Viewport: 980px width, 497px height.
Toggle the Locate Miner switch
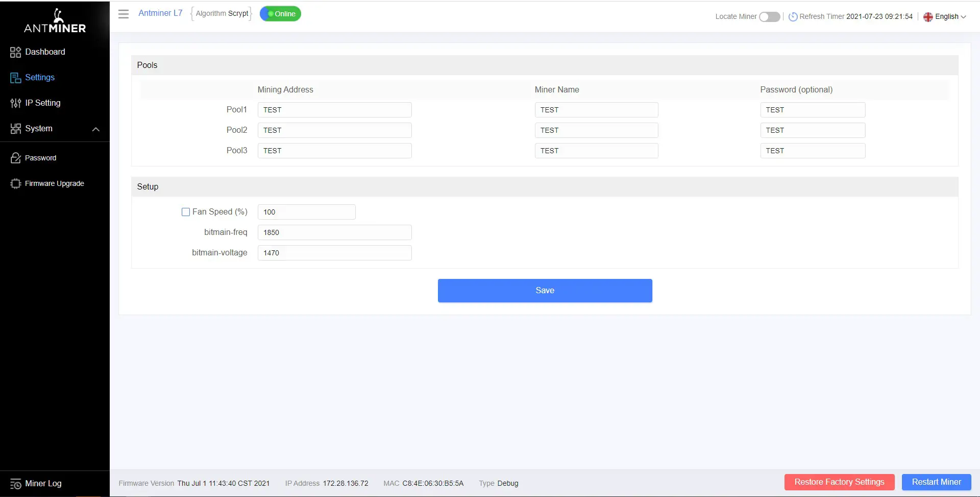pyautogui.click(x=770, y=17)
